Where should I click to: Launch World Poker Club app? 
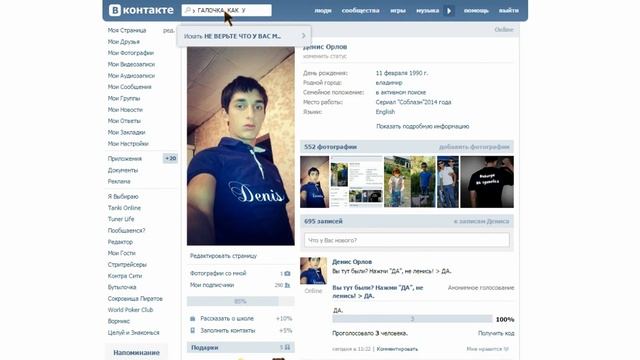click(x=130, y=310)
